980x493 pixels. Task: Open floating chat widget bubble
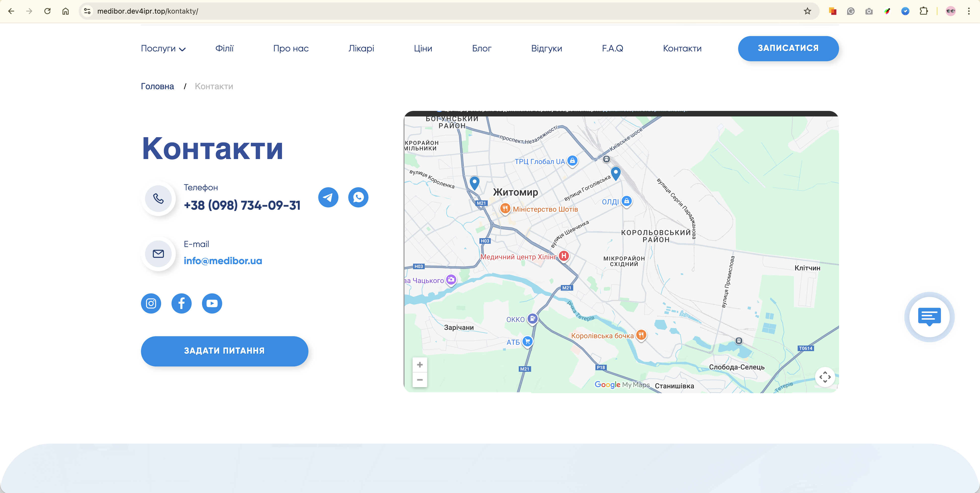tap(929, 317)
